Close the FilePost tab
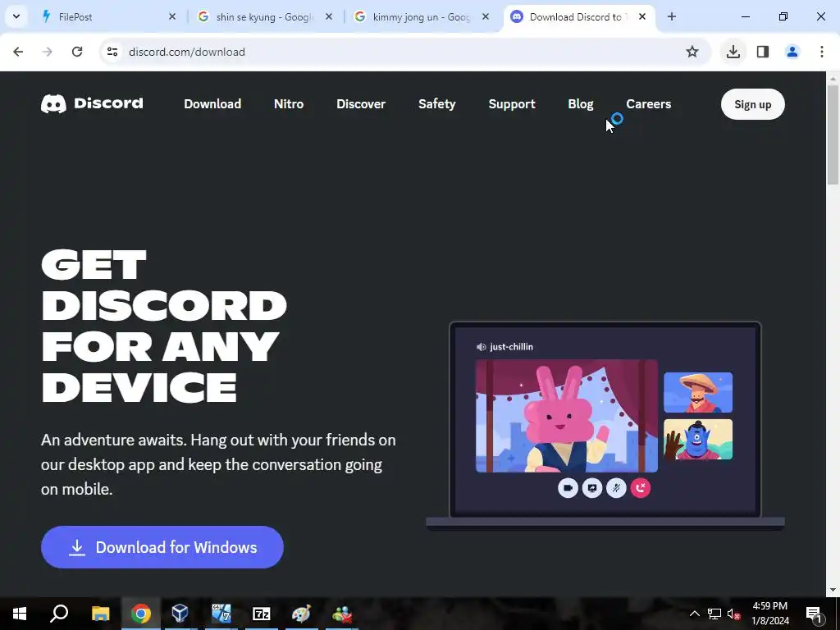Viewport: 840px width, 630px height. coord(172,17)
